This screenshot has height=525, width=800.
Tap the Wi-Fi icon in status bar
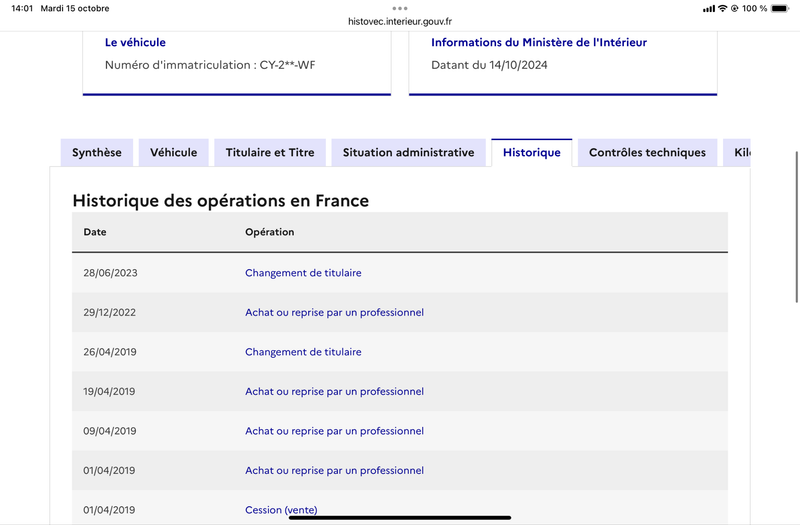tap(722, 8)
